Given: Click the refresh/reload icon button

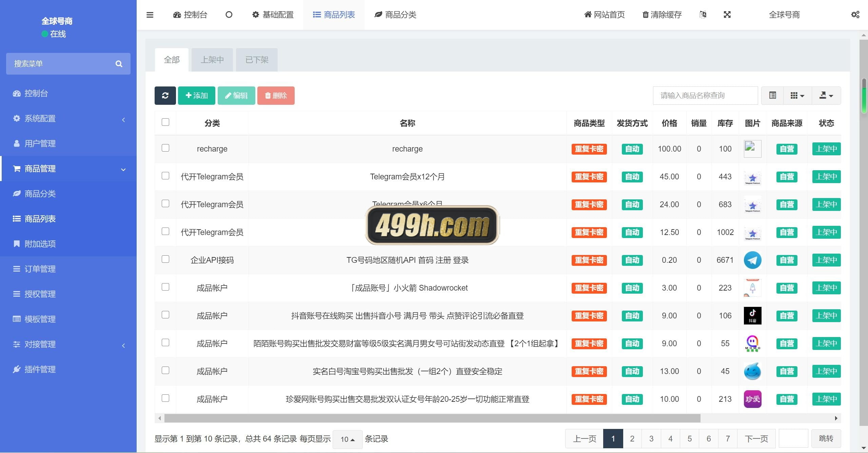Looking at the screenshot, I should [166, 95].
